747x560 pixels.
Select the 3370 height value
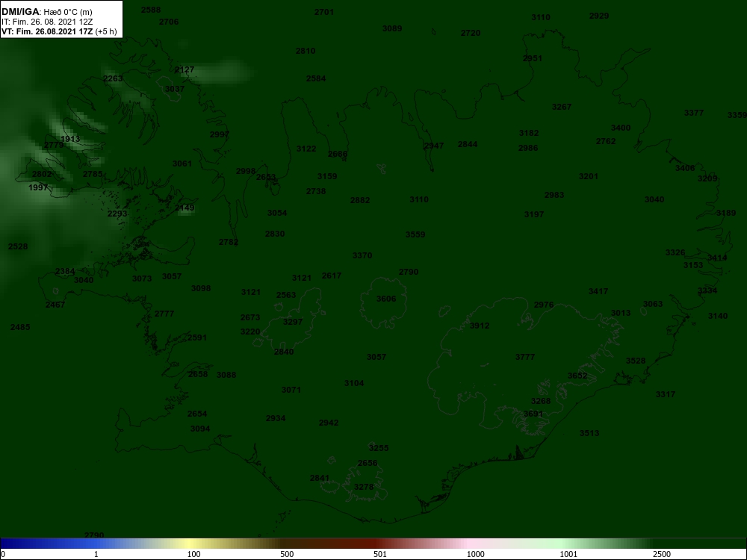click(362, 255)
